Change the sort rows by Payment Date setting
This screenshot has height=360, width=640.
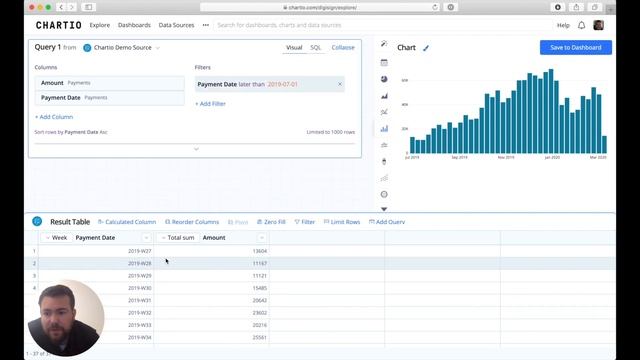(x=71, y=132)
